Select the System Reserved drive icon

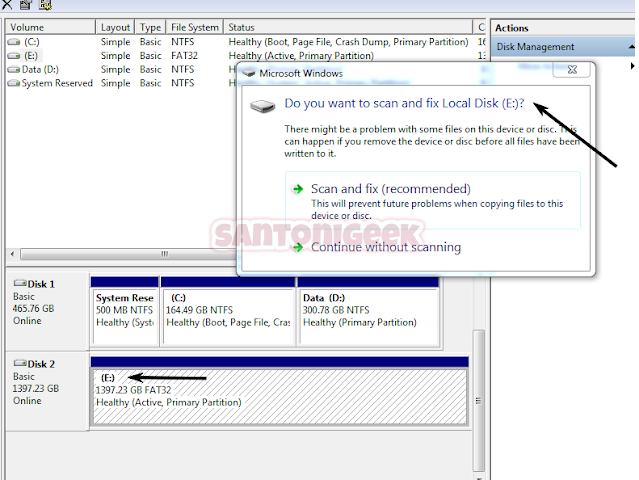pos(14,84)
